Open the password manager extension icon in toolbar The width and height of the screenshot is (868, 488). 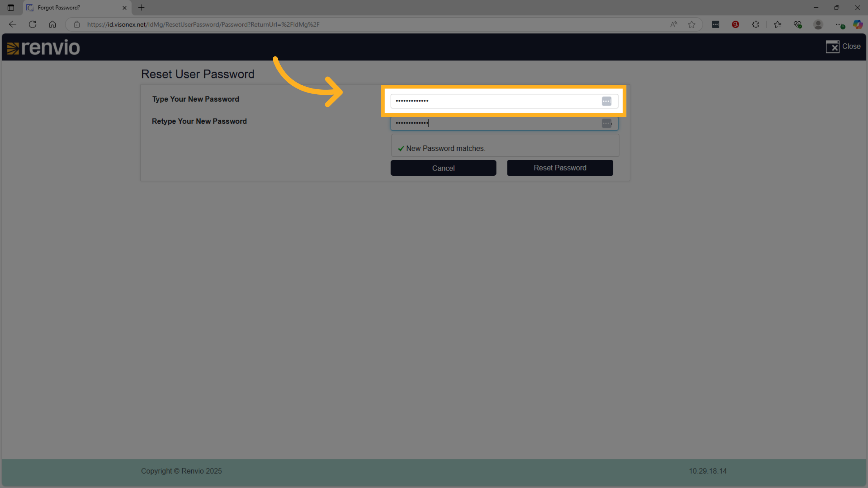[715, 24]
